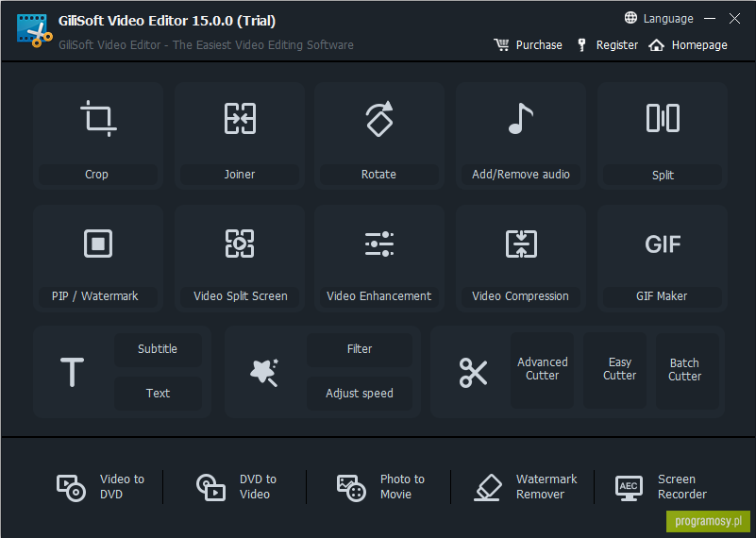Click the Crop label button
Image resolution: width=756 pixels, height=538 pixels.
click(x=98, y=174)
